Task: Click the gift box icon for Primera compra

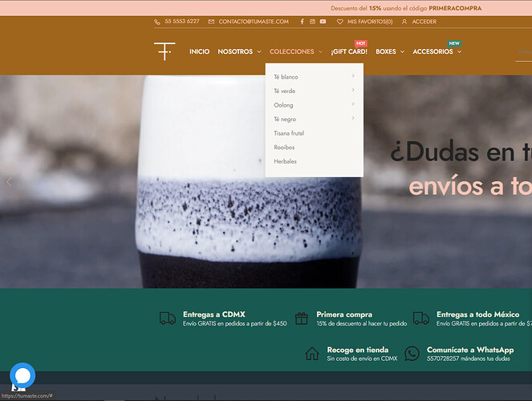Action: coord(301,318)
